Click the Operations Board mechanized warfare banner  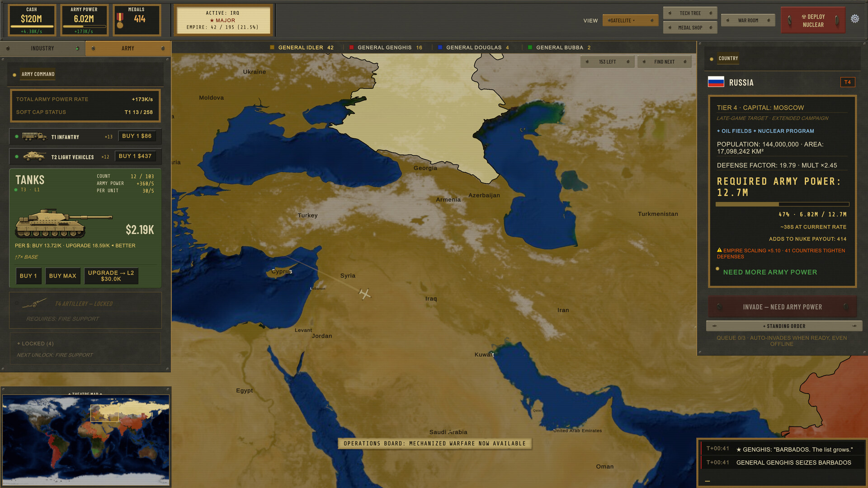(x=434, y=444)
